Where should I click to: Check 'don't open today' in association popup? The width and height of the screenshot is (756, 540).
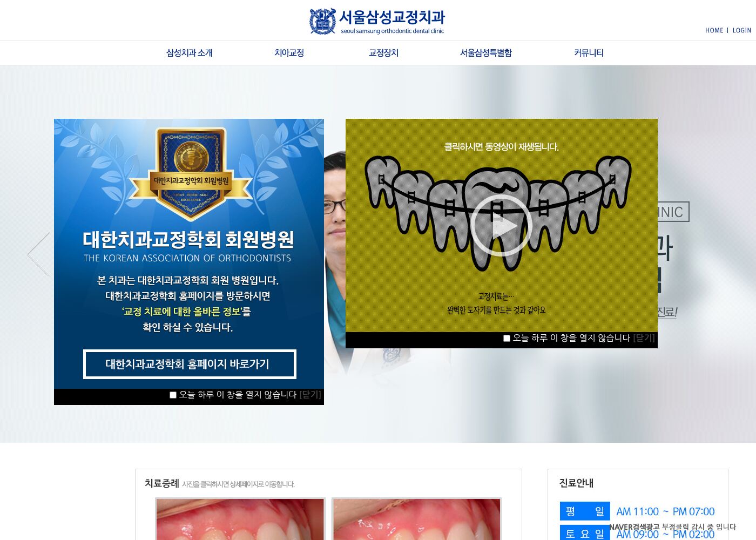point(173,395)
